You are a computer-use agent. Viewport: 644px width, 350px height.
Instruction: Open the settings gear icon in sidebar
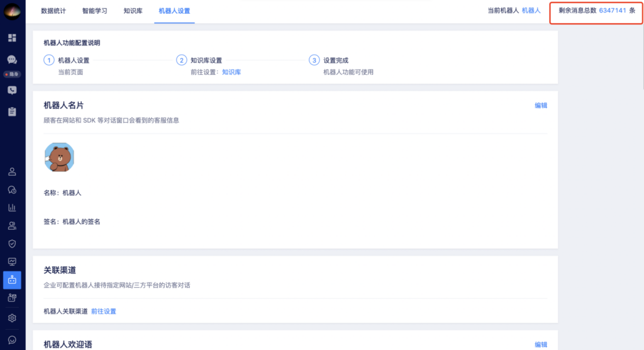point(12,318)
